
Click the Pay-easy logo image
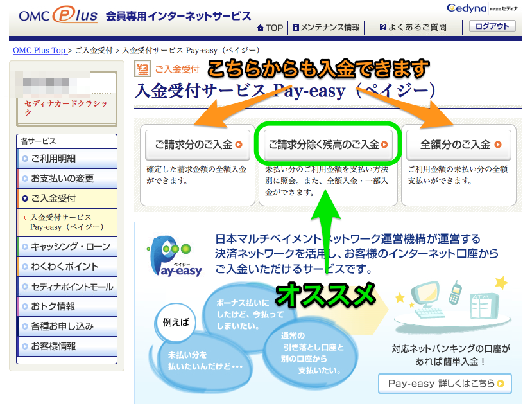[x=175, y=256]
